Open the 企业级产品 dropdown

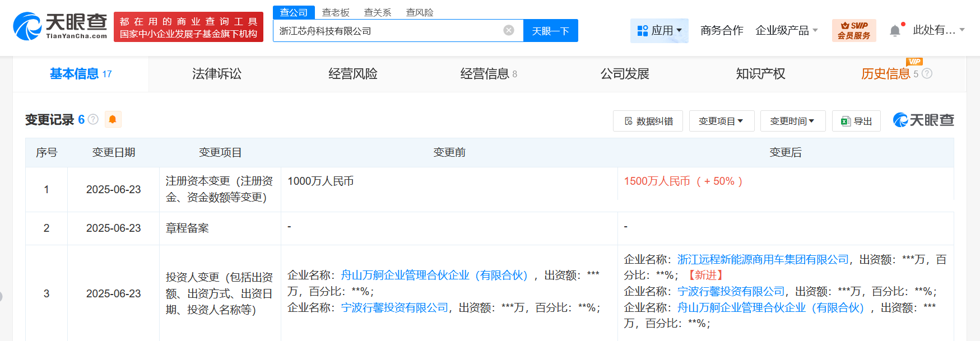[787, 30]
